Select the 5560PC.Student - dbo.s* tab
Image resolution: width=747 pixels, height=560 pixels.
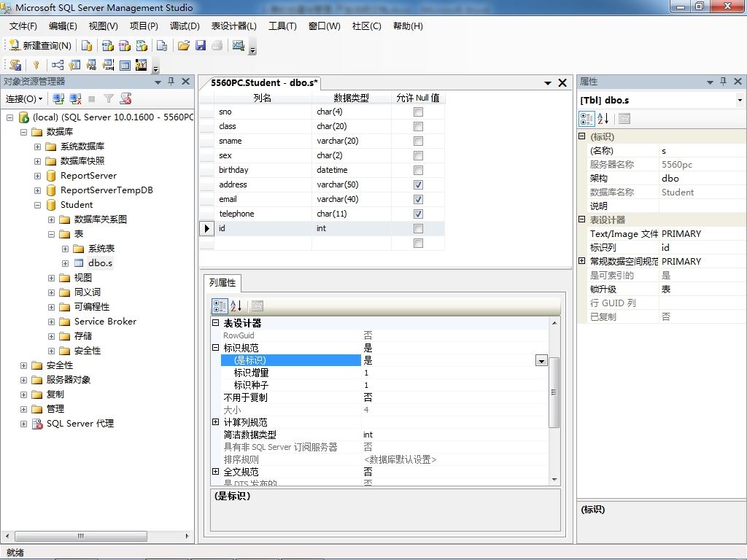[x=264, y=83]
